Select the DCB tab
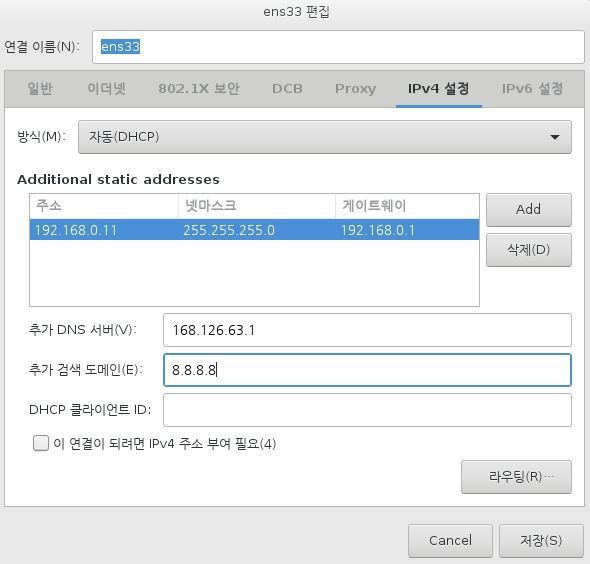590x564 pixels. click(287, 89)
